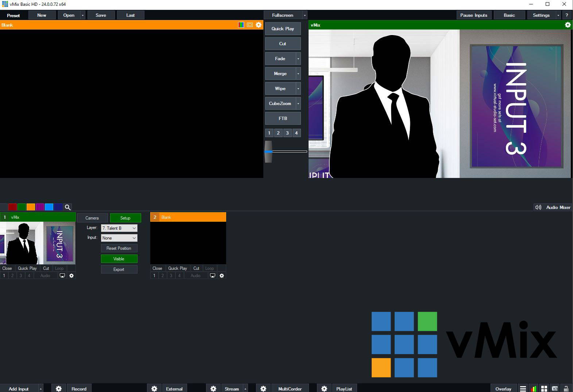Toggle Loop on input 2 Blank
573x392 pixels.
pyautogui.click(x=209, y=268)
